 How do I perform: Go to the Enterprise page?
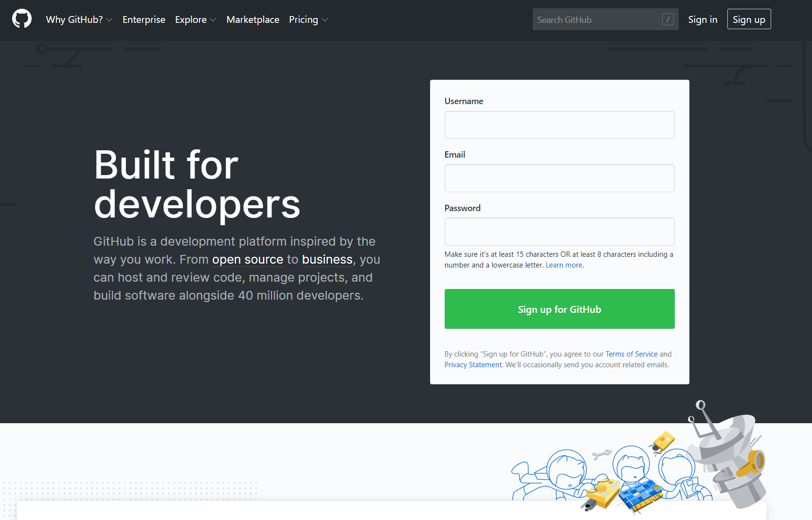point(144,19)
